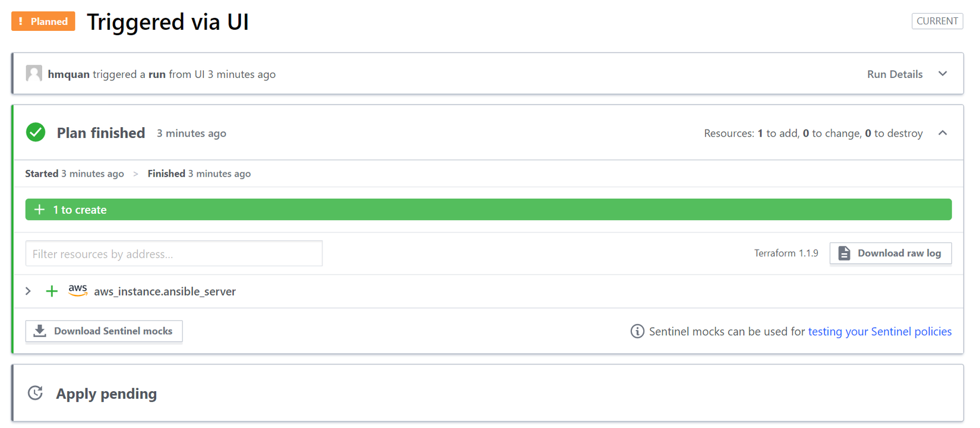This screenshot has width=980, height=428.
Task: Click the plus icon in the create bar
Action: click(40, 210)
